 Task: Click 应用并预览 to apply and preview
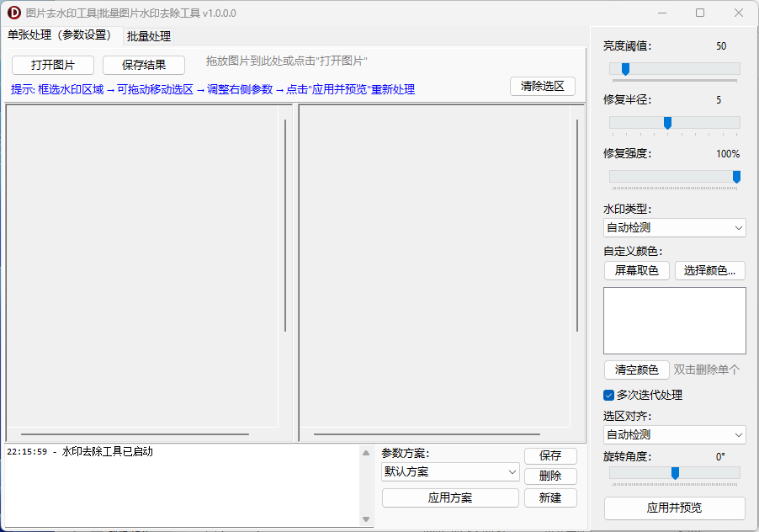click(673, 508)
